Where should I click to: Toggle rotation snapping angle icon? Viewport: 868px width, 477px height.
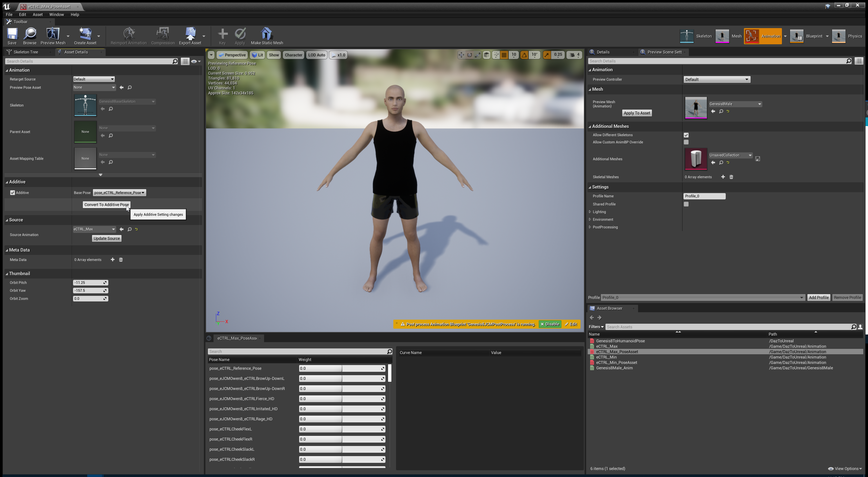pyautogui.click(x=524, y=55)
